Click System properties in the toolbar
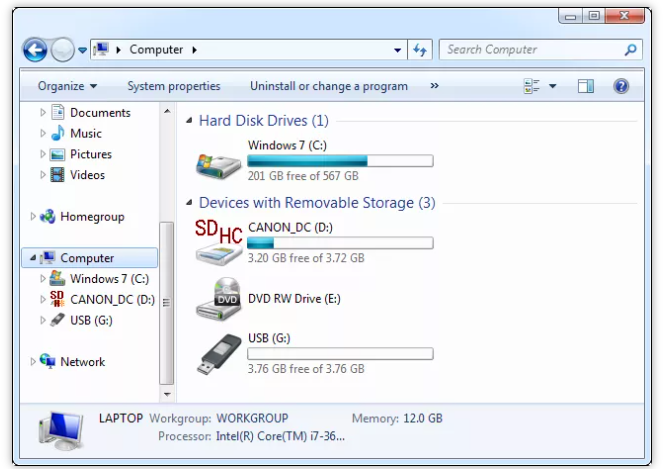Image resolution: width=663 pixels, height=469 pixels. click(x=174, y=86)
